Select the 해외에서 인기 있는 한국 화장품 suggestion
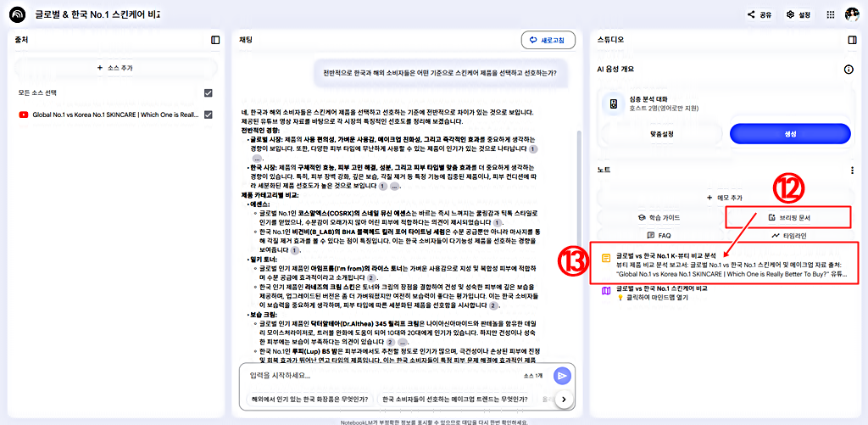 310,399
